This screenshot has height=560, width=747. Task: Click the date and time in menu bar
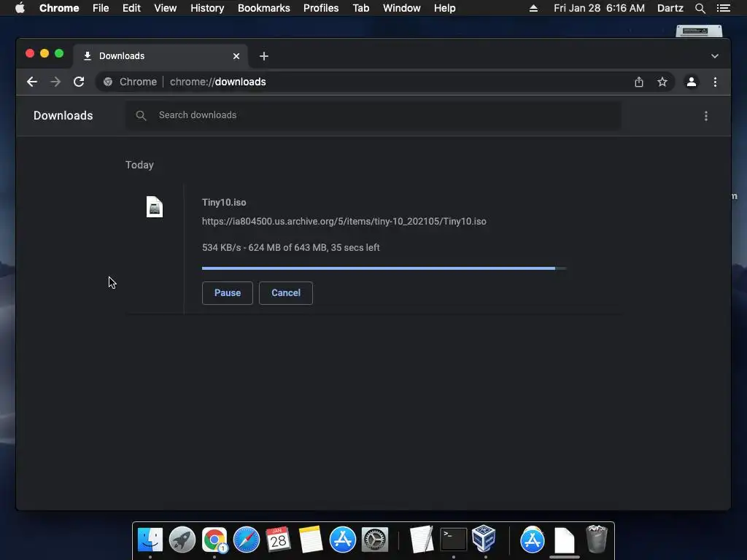[x=599, y=8]
